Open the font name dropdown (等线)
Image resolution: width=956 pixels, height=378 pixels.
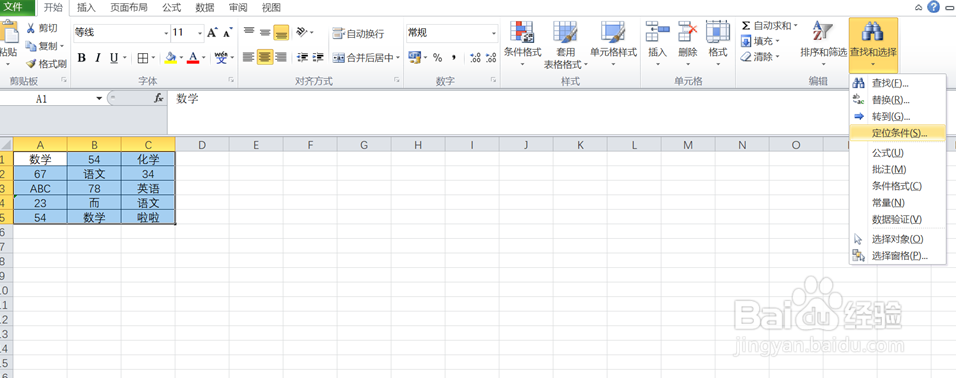(166, 33)
